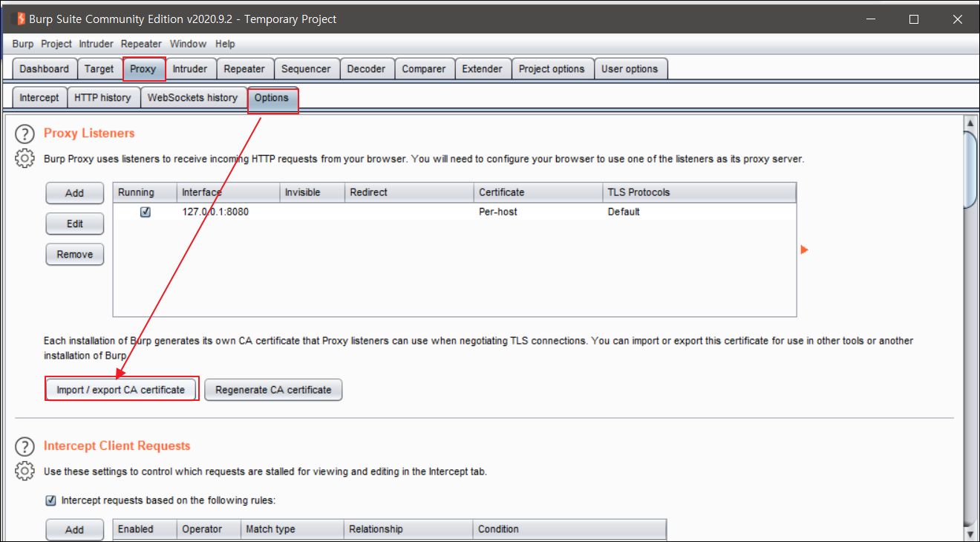Click Match type column header
The height and width of the screenshot is (542, 980).
point(293,529)
